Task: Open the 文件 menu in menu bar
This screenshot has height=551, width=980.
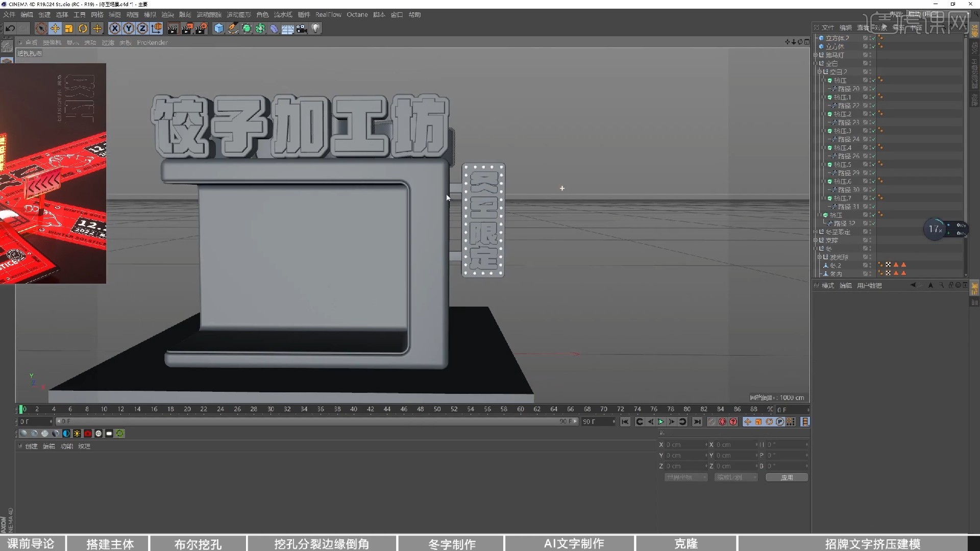Action: point(9,15)
